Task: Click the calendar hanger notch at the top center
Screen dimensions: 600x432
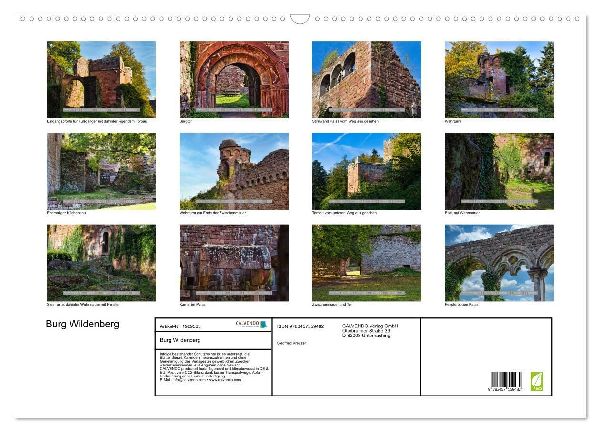Action: (x=300, y=19)
